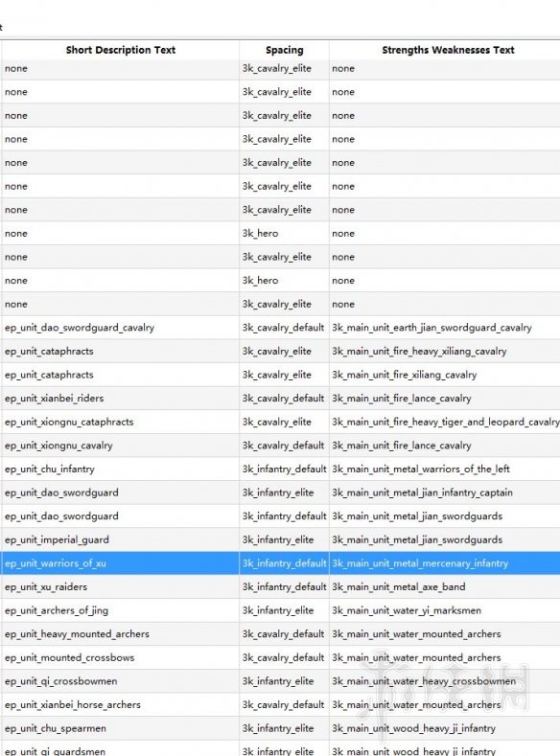
Task: Select the highlighted ep_unit_warriors_of_xu cell
Action: coord(120,563)
